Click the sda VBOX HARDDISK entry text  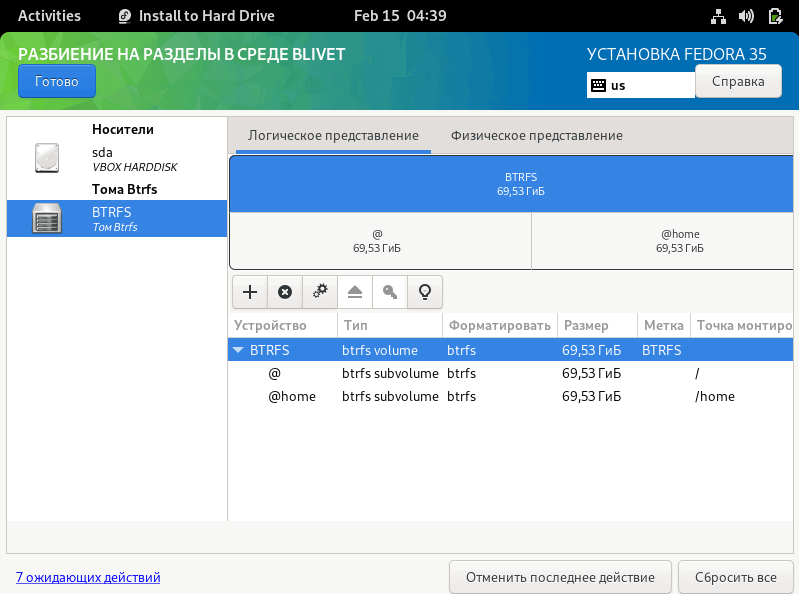[x=135, y=159]
